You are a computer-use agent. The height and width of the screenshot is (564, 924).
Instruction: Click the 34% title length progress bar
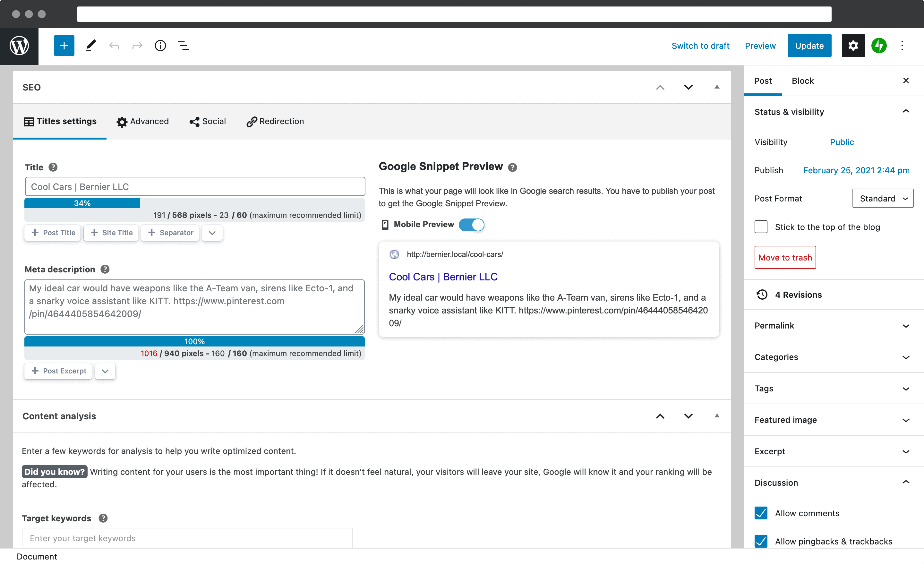(x=82, y=203)
